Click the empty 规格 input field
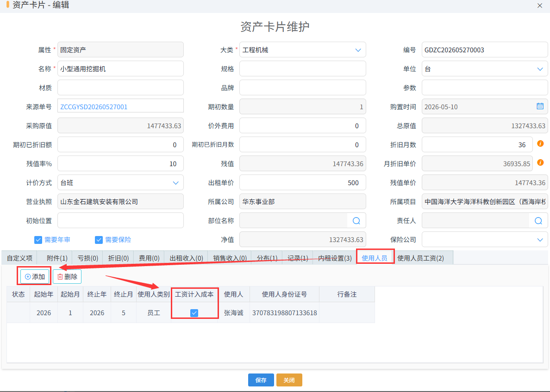Screen dimensions: 550x392 coord(303,68)
